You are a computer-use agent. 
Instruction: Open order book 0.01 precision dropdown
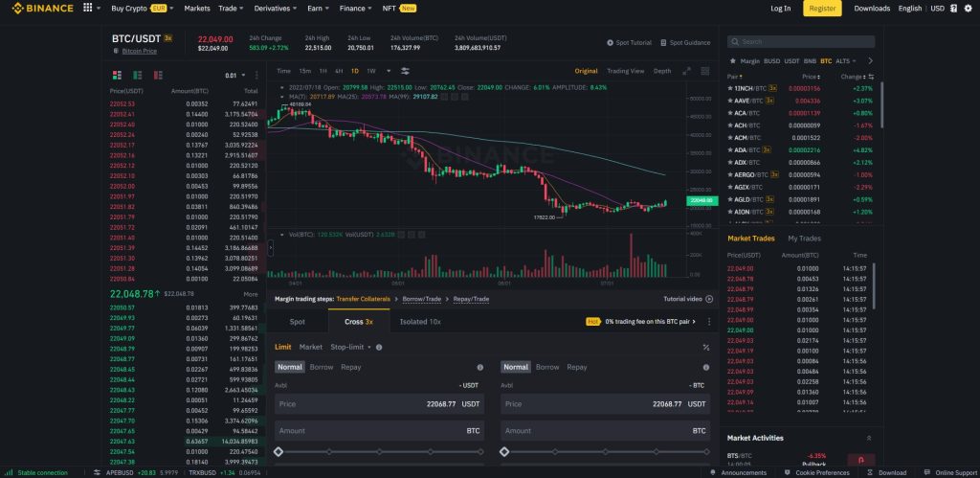point(234,75)
